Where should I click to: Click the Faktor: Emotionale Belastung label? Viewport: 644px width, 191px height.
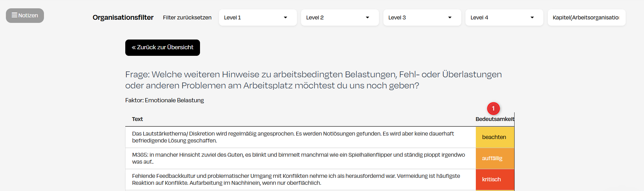(x=164, y=101)
